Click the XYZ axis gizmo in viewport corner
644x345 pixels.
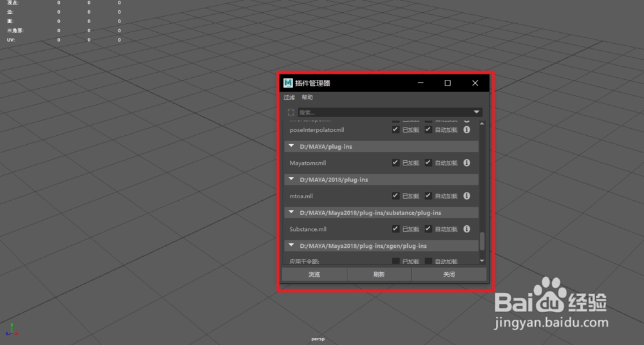point(13,330)
